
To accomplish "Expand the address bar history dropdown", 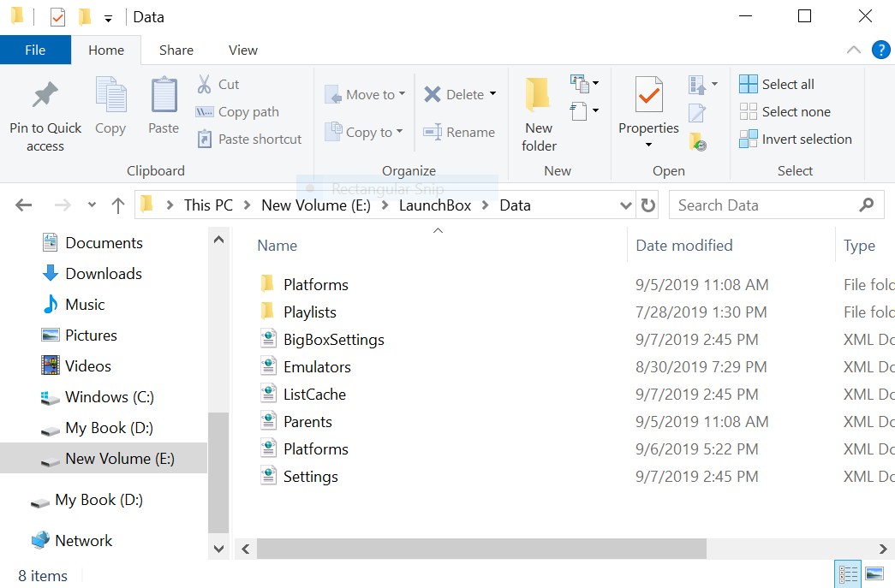I will [626, 205].
